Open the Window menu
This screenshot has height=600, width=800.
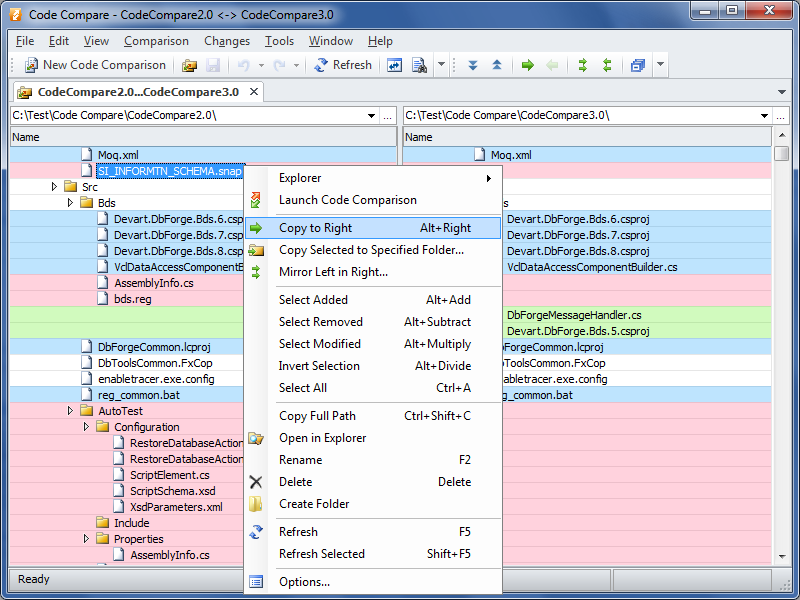[331, 41]
